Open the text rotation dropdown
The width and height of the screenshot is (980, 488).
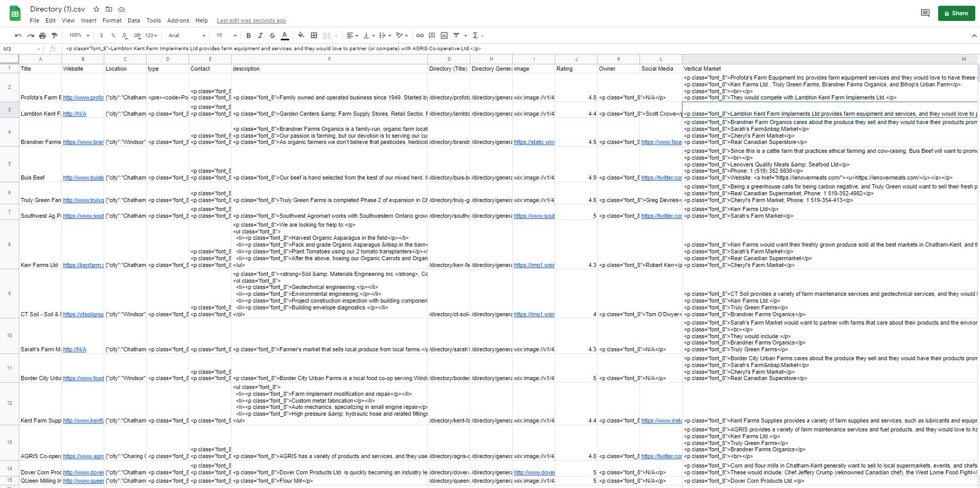[x=402, y=36]
